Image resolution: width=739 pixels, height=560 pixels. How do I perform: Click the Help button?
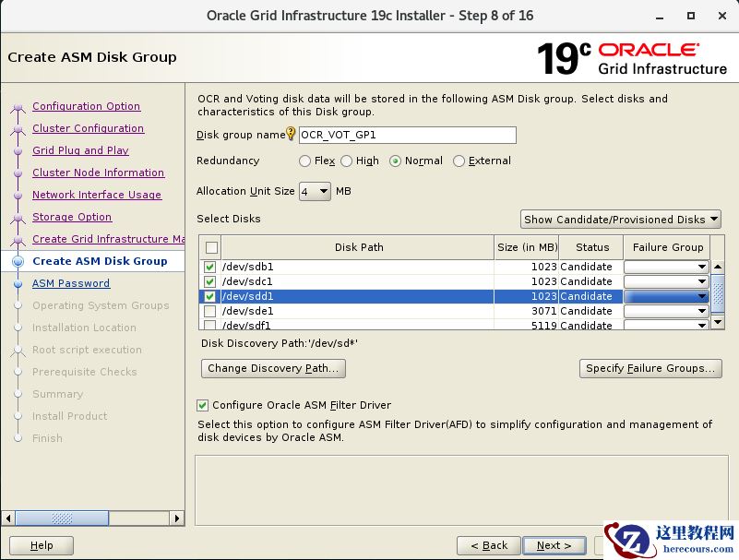42,545
